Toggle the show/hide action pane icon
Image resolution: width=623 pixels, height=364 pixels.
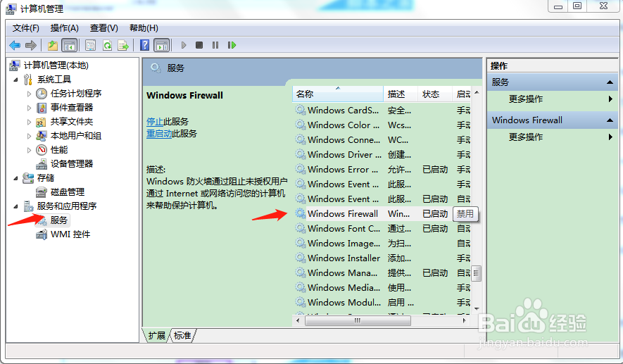(x=162, y=45)
